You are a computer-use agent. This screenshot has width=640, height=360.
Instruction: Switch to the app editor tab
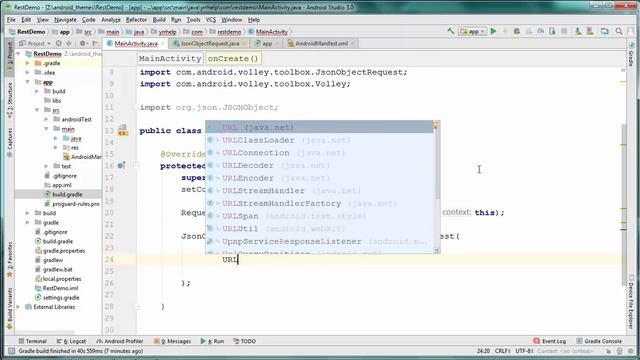click(x=267, y=43)
